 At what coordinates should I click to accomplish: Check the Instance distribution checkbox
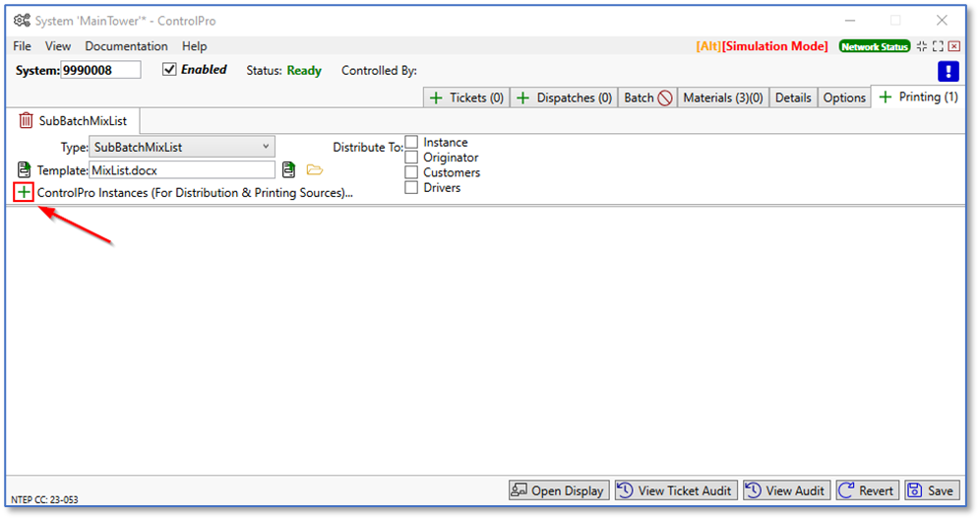(412, 143)
